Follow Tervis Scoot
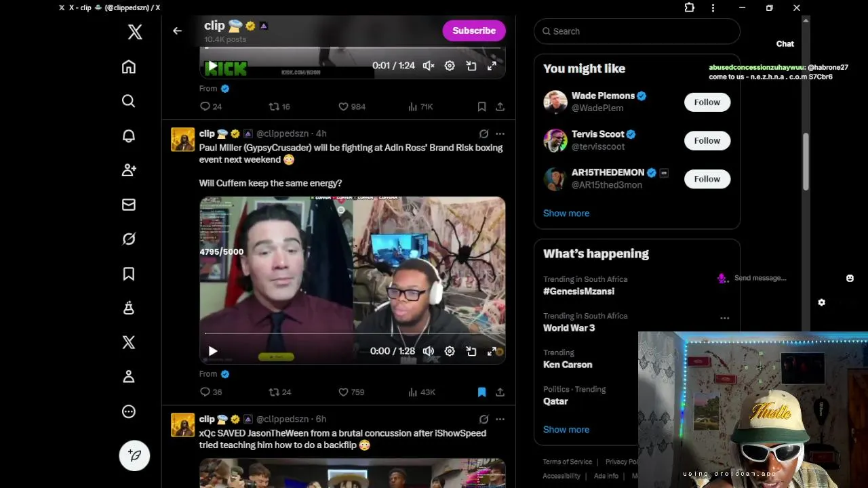Screen dimensions: 868x488 (x=707, y=140)
